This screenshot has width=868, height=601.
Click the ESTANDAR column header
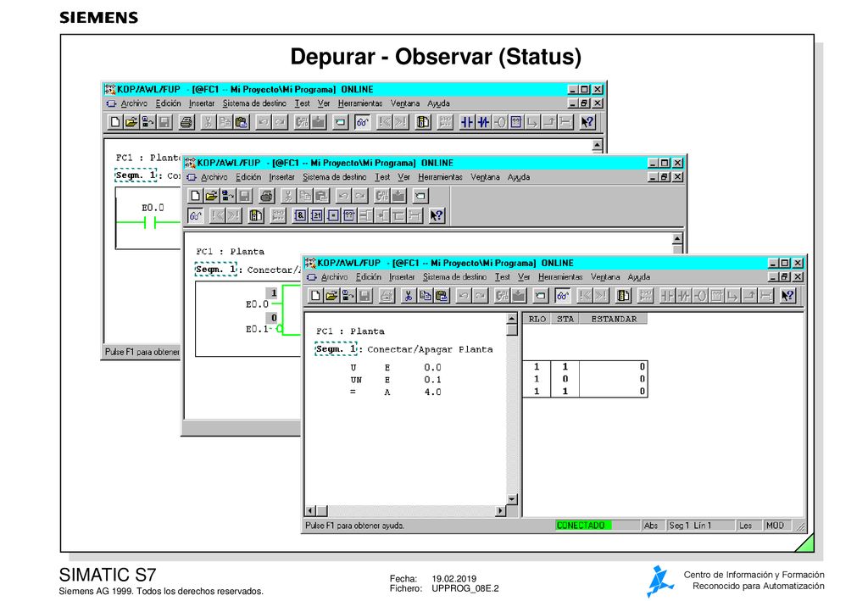click(x=614, y=319)
